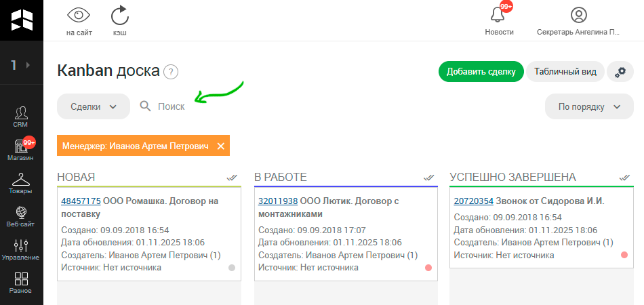Open the Товары hanger icon
This screenshot has width=644, height=305.
[20, 183]
